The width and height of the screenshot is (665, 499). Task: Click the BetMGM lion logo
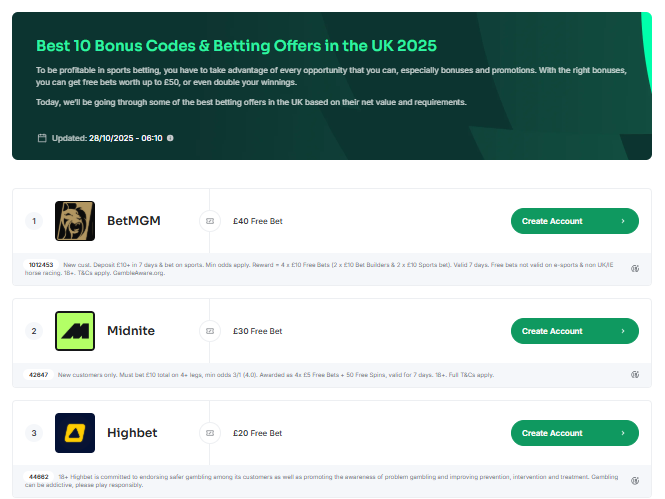(74, 221)
